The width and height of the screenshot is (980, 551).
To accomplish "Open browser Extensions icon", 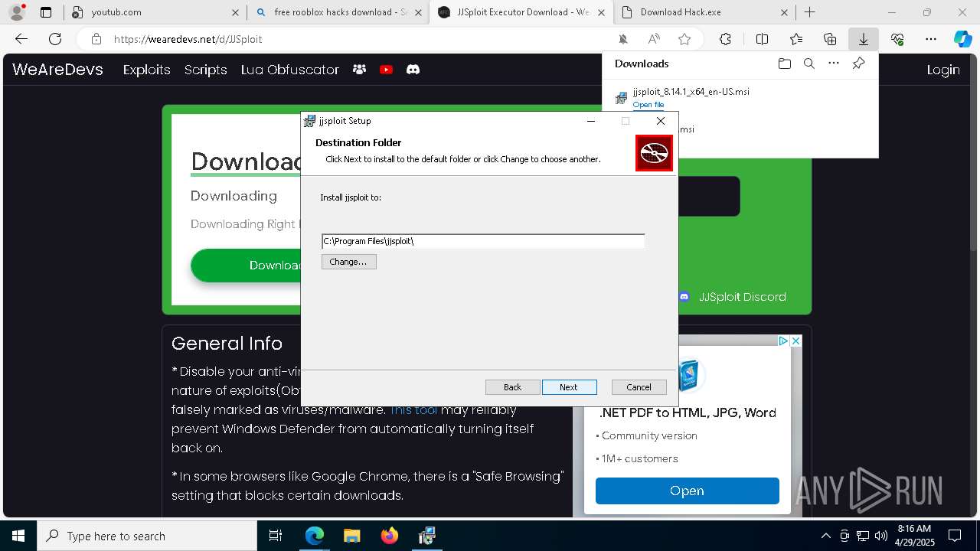I will 725,39.
